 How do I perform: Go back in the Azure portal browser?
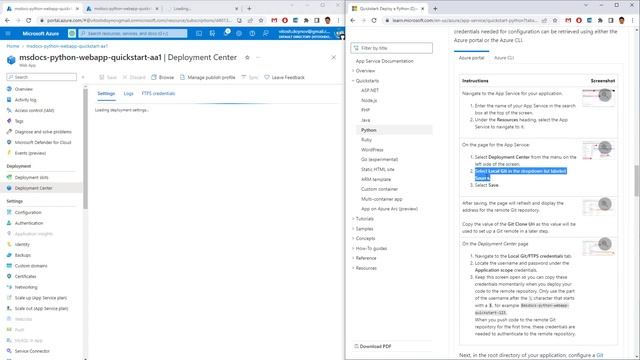7,20
